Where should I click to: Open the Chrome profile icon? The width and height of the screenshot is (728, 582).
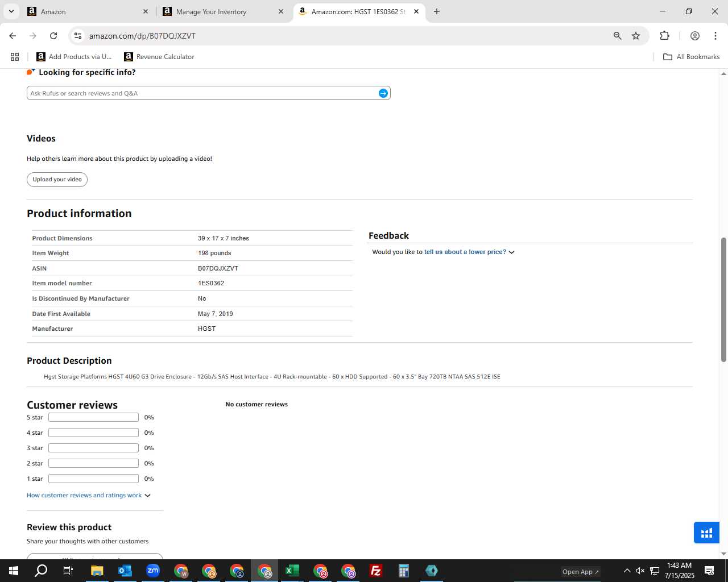695,36
